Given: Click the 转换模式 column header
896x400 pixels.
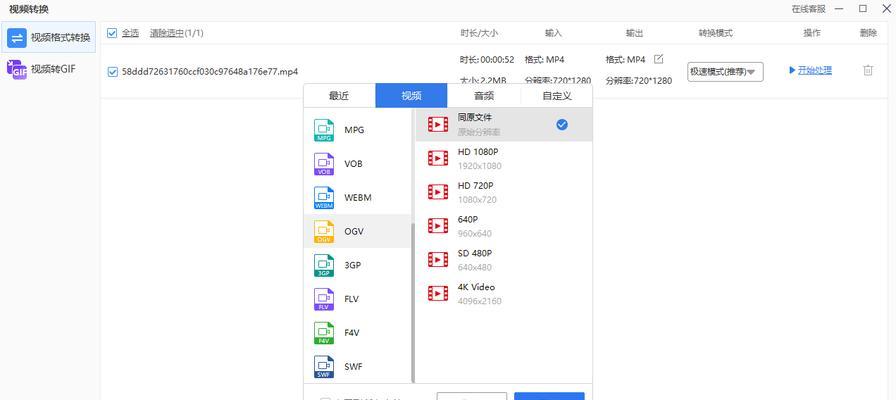Looking at the screenshot, I should [x=715, y=33].
